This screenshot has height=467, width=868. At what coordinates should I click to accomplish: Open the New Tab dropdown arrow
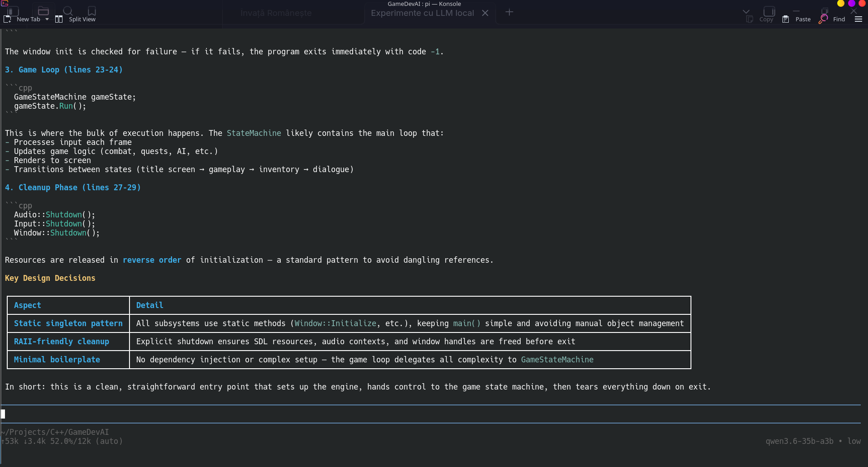tap(47, 19)
